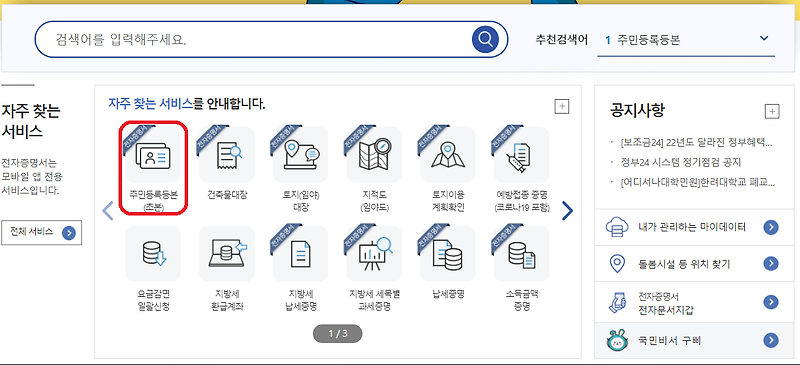Open the 예방접종 증명 syringe icon

[521, 155]
